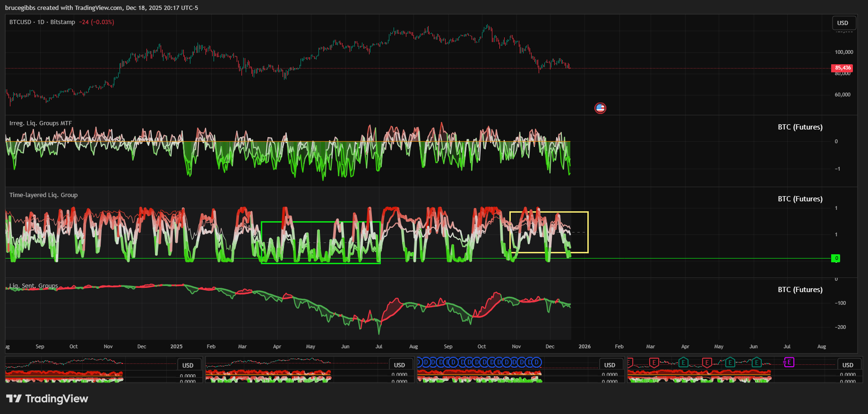Open the USD selector on the first mini chart
868x414 pixels.
188,365
